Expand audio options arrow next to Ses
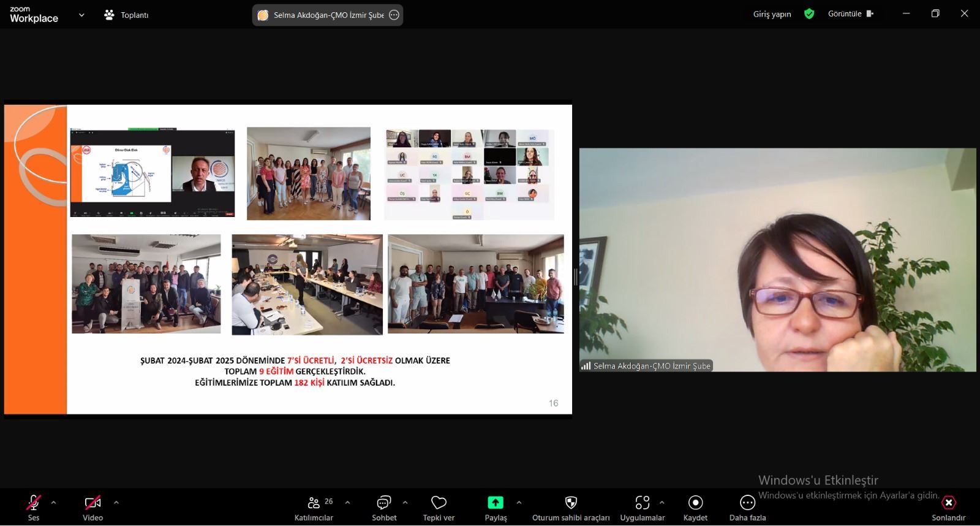This screenshot has width=980, height=526. pyautogui.click(x=53, y=503)
